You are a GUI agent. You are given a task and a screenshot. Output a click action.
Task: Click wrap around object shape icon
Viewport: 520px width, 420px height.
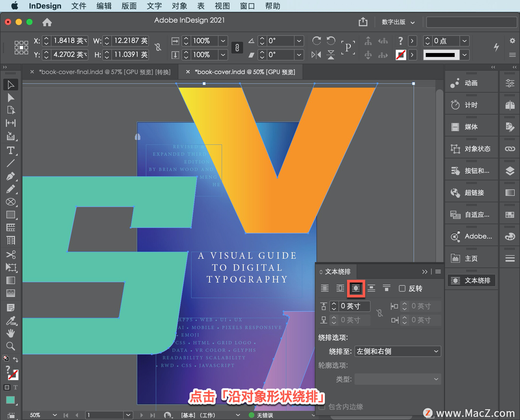point(356,288)
